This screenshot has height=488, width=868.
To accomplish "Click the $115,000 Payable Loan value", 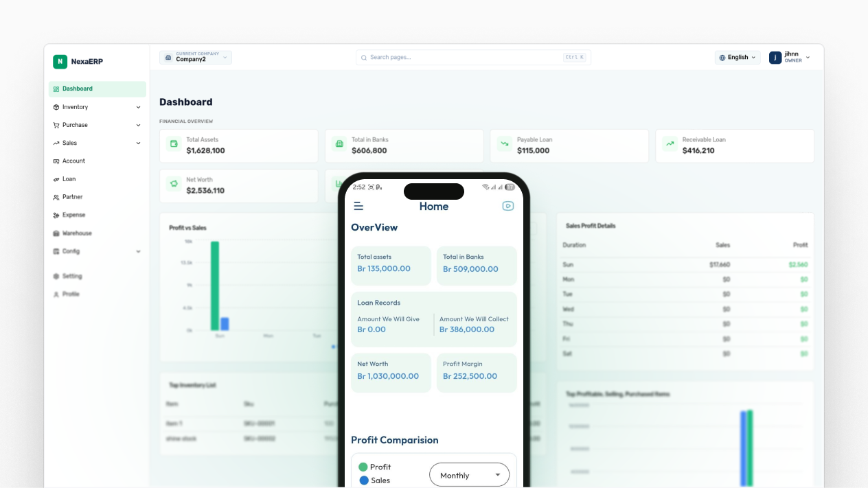I will click(534, 150).
